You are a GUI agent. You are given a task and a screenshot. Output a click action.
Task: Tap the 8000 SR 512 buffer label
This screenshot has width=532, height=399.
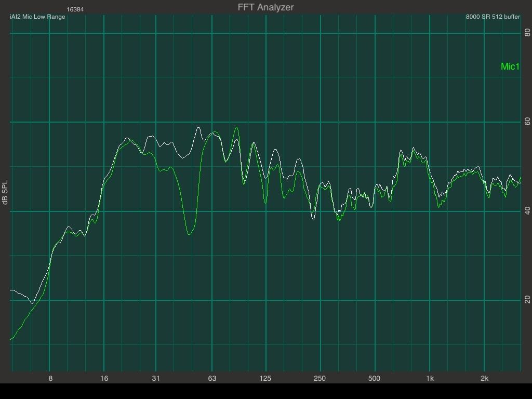[493, 17]
